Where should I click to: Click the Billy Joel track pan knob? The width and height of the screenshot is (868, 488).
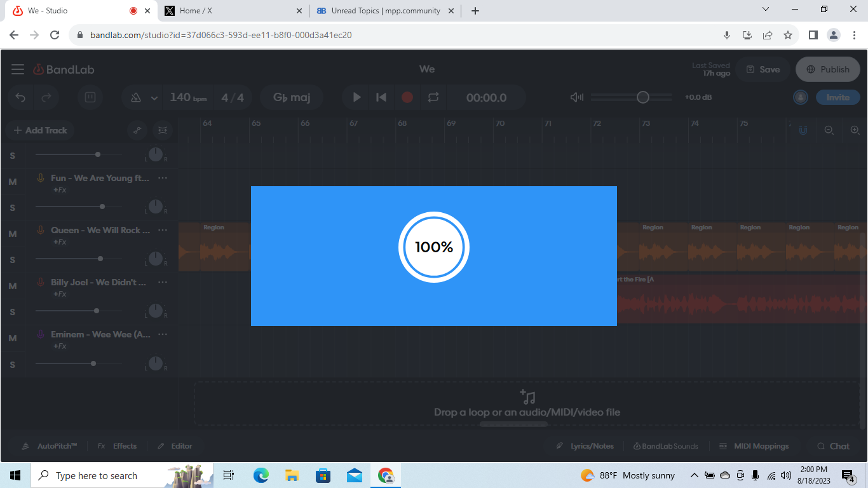156,311
